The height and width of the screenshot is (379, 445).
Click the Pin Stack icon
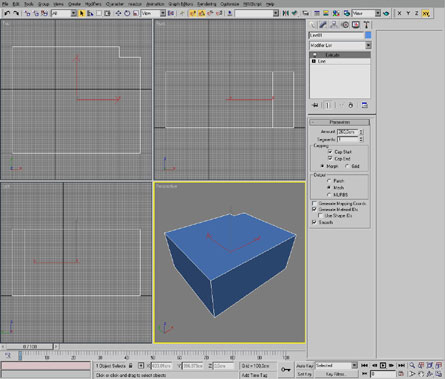315,105
